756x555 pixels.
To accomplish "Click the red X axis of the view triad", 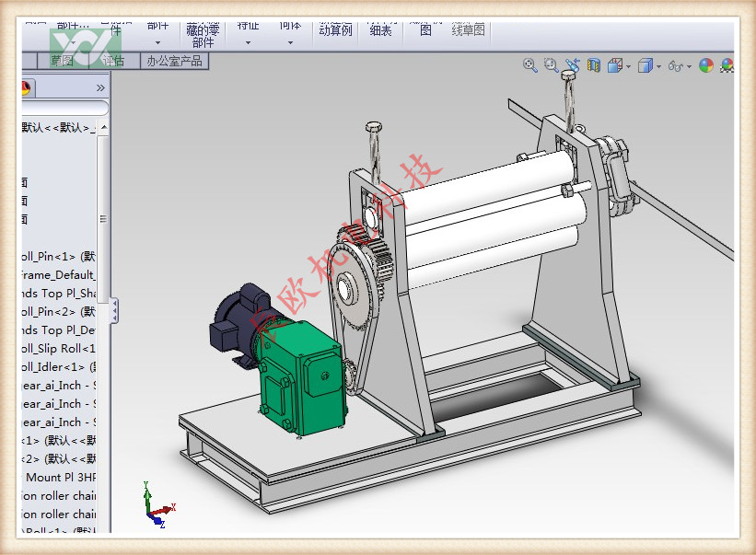I will pyautogui.click(x=162, y=510).
